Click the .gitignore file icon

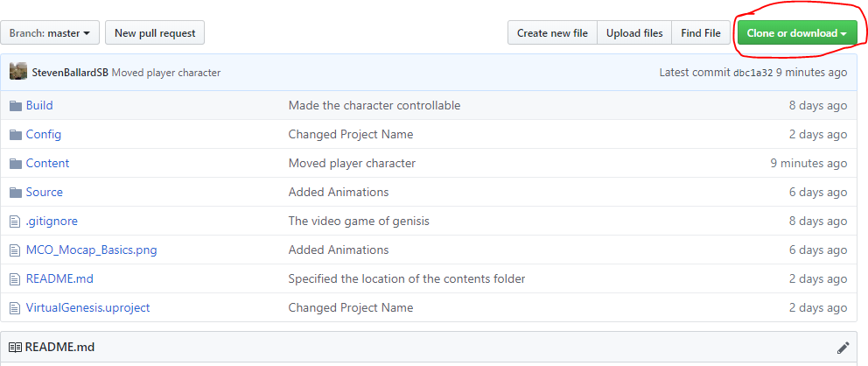point(14,222)
